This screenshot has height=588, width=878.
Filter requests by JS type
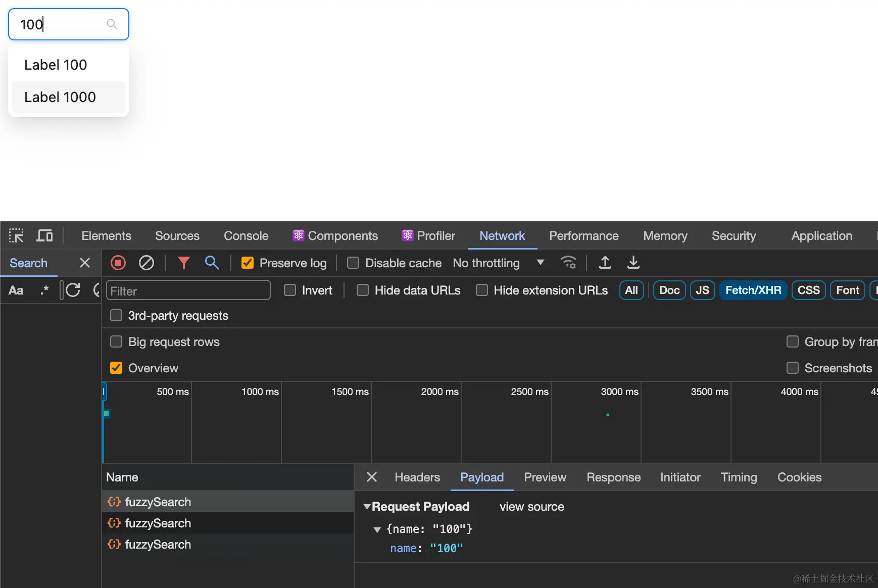[x=702, y=290]
